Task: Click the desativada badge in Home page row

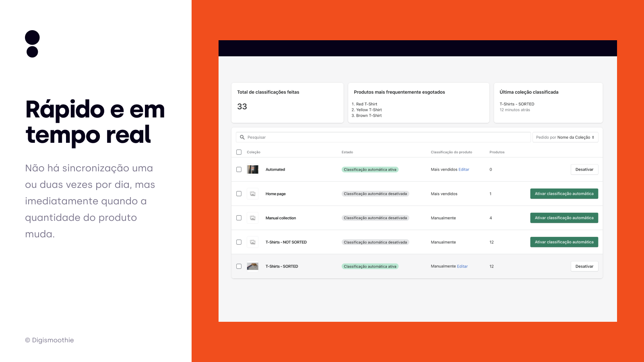Action: [x=375, y=193]
